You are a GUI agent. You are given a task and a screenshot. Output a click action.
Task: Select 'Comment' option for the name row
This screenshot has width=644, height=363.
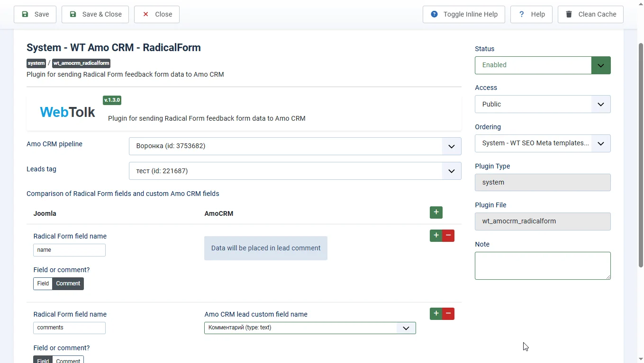pos(68,283)
